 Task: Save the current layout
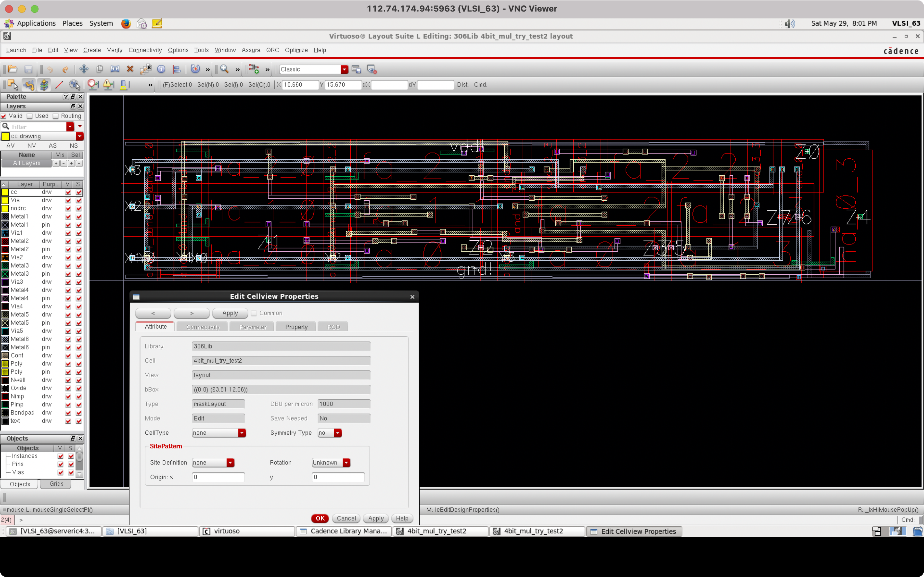(x=28, y=69)
